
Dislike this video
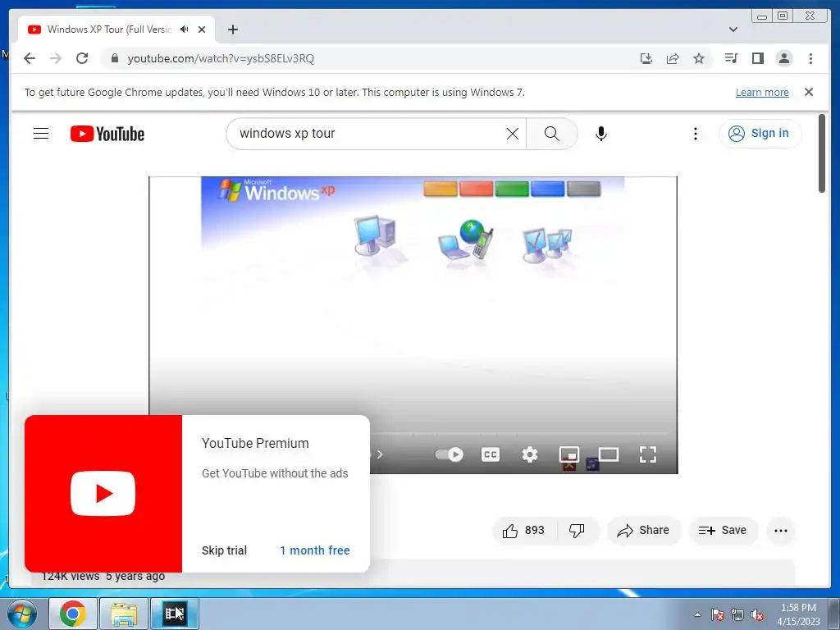coord(577,531)
